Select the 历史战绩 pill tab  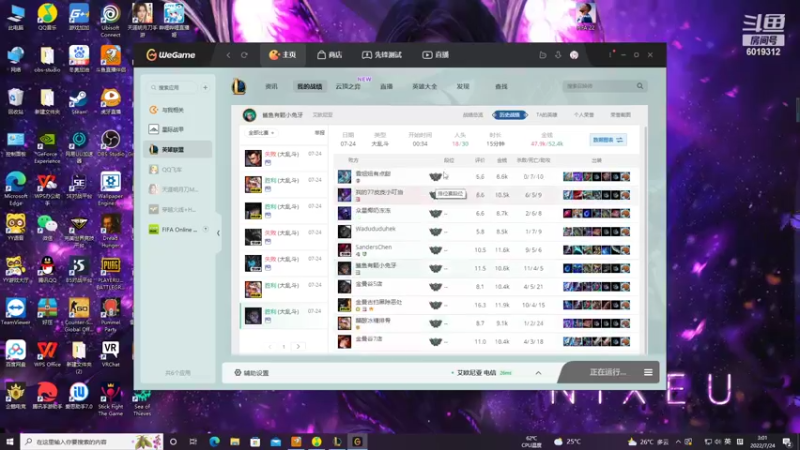click(509, 115)
